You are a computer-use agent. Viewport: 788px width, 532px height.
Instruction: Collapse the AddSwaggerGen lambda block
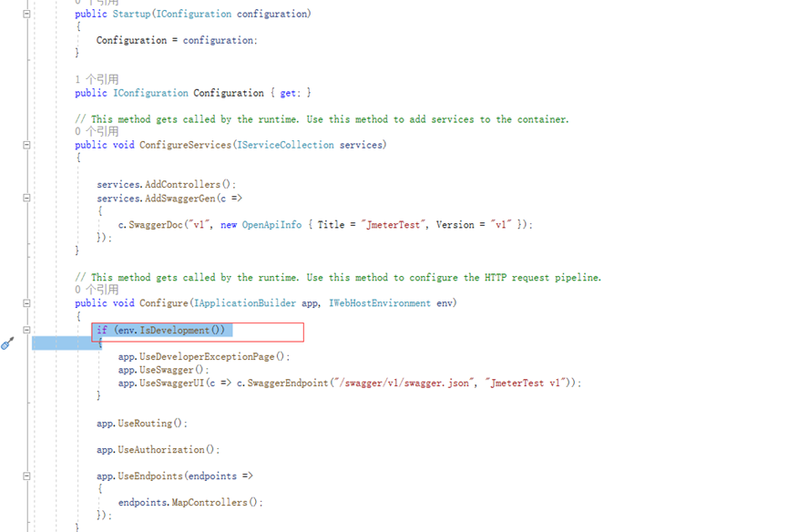[x=26, y=198]
